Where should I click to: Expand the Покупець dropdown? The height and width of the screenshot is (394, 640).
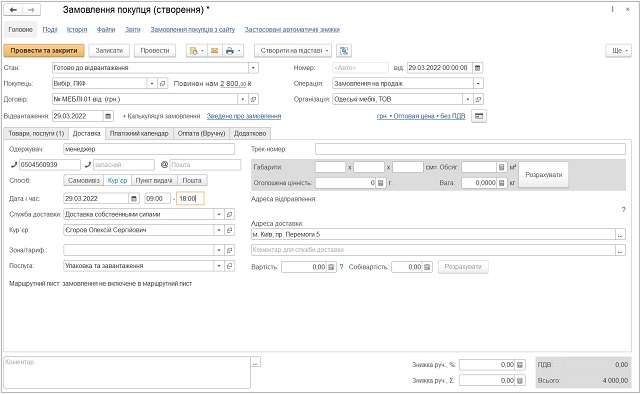pyautogui.click(x=152, y=84)
